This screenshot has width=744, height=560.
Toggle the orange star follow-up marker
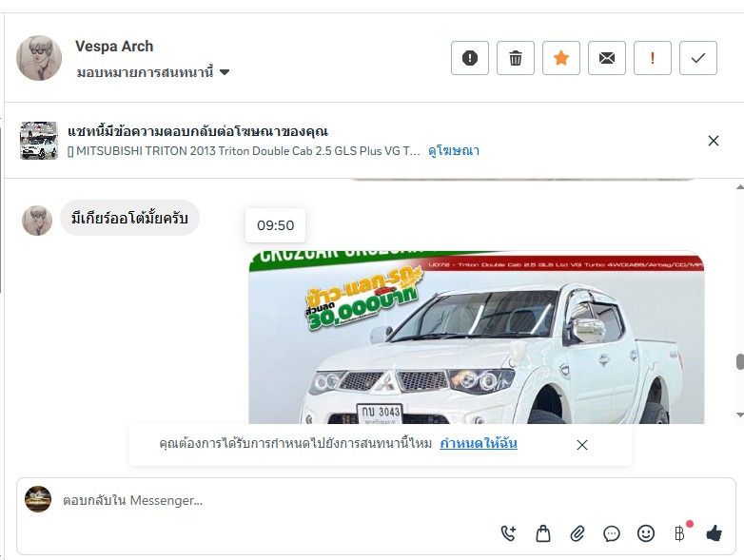pos(560,58)
